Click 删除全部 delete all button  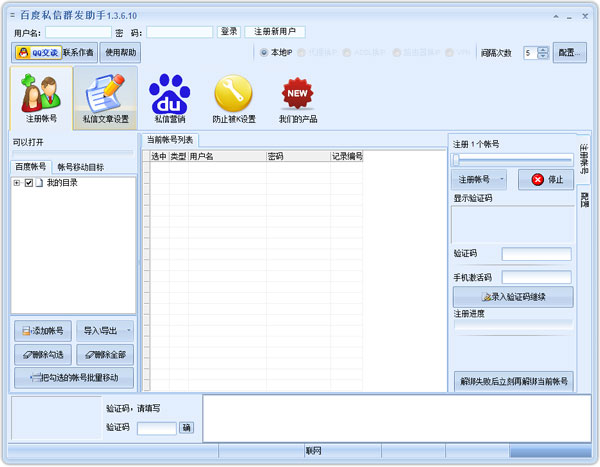105,355
